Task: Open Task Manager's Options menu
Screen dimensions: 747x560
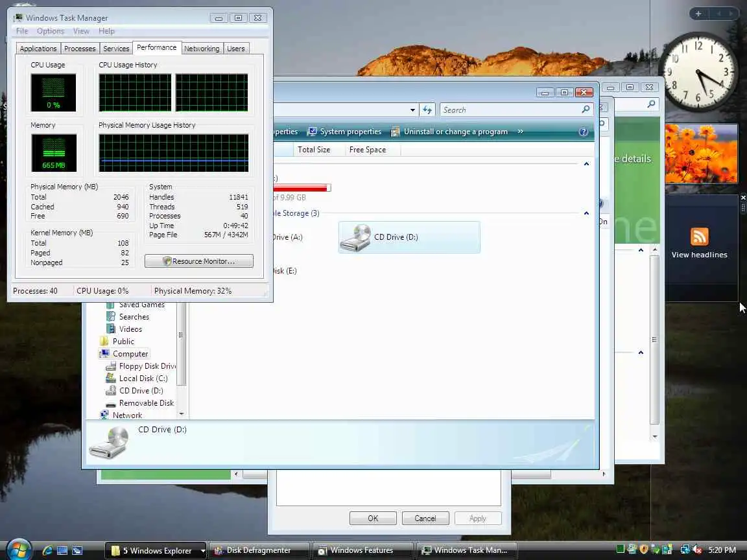Action: 51,31
